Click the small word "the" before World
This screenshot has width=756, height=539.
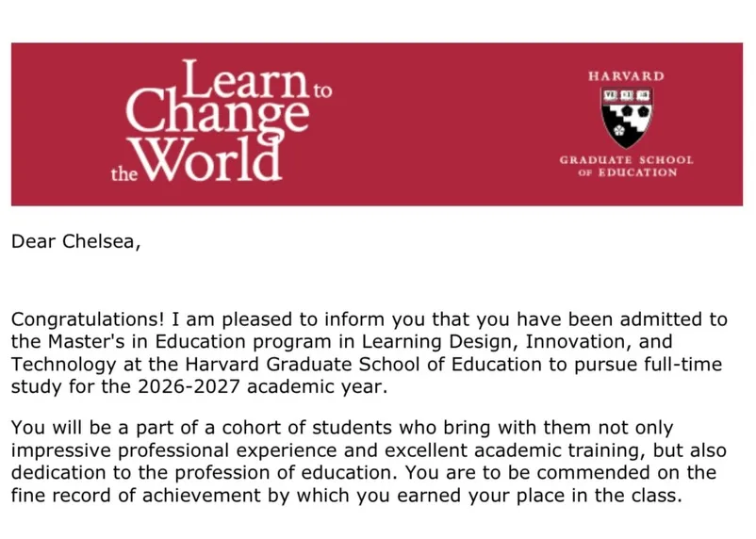point(123,173)
